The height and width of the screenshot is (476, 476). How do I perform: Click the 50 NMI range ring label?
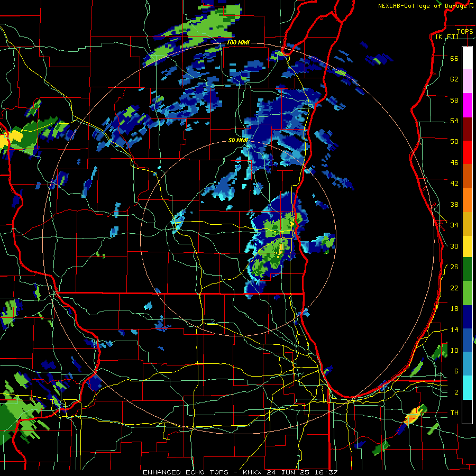click(238, 141)
